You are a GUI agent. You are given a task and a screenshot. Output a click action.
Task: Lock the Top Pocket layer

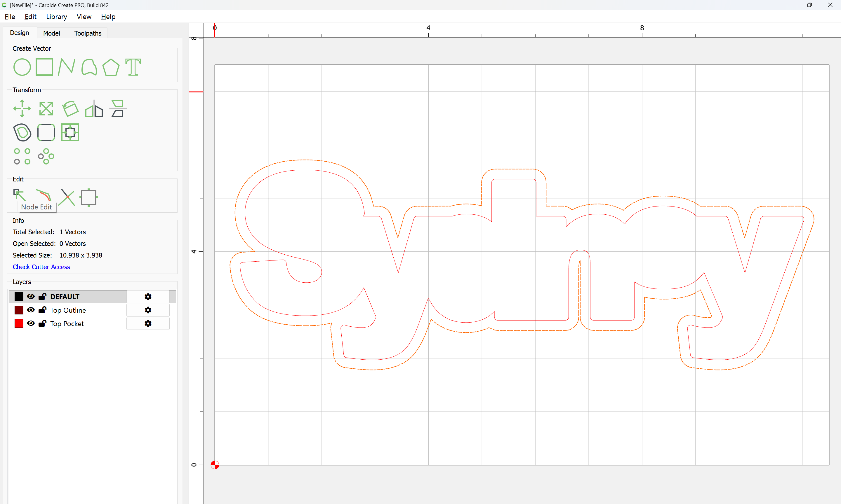point(43,323)
